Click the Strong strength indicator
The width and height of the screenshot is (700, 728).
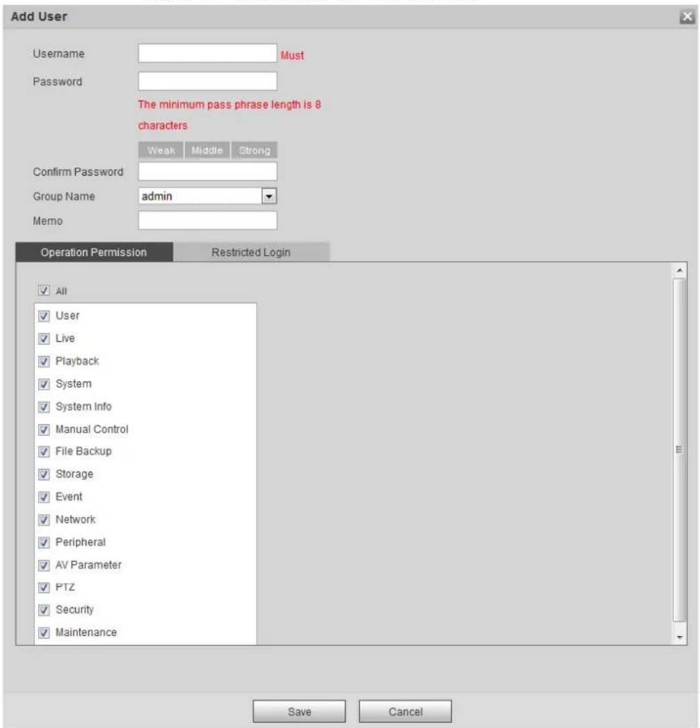click(255, 151)
